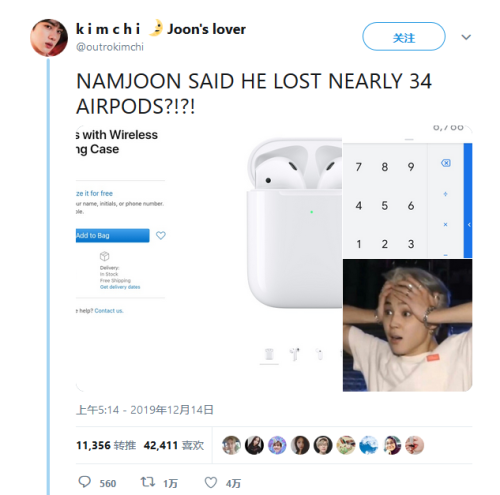This screenshot has height=495, width=500.
Task: Open the tweet options chevron
Action: pos(466,37)
